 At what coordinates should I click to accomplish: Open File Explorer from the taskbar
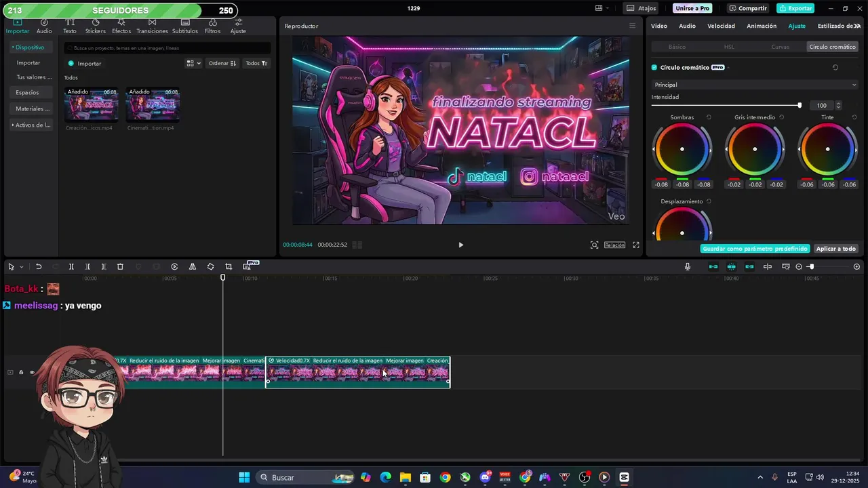pyautogui.click(x=405, y=477)
